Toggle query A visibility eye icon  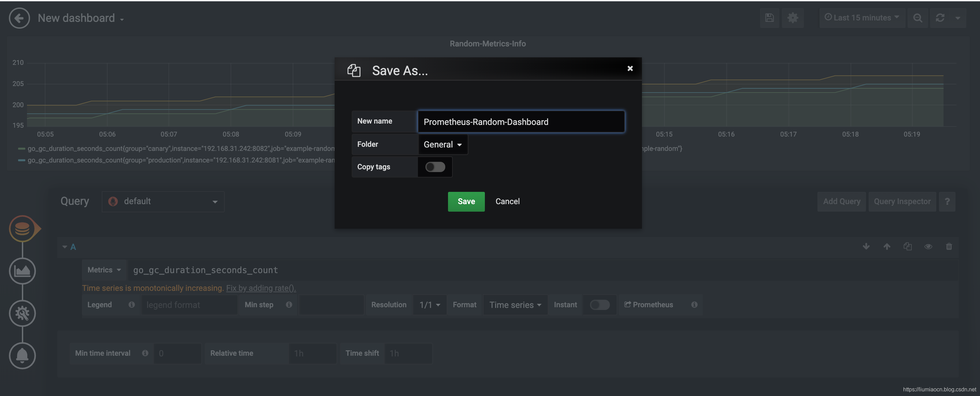[928, 246]
